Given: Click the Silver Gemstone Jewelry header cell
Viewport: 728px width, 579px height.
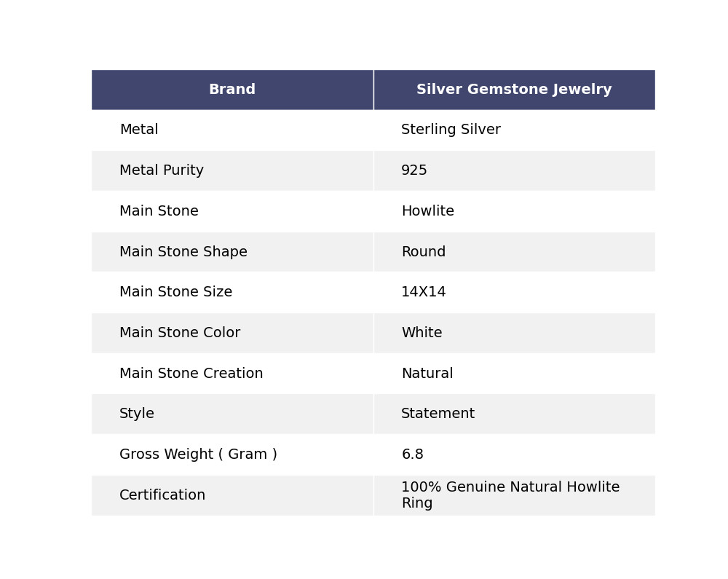Looking at the screenshot, I should pyautogui.click(x=513, y=90).
